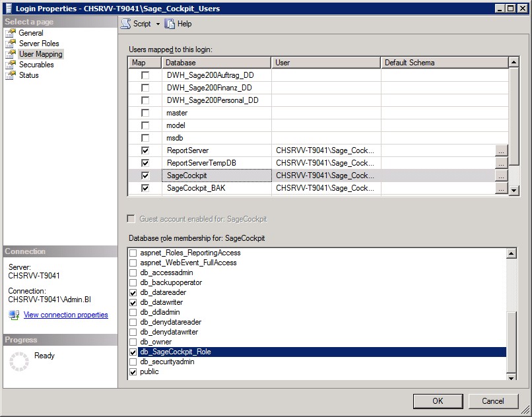The image size is (532, 417).
Task: Uncheck public role
Action: pyautogui.click(x=133, y=372)
